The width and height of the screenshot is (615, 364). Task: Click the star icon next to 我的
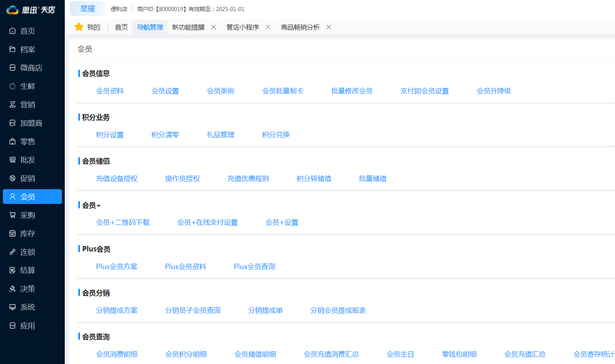79,27
